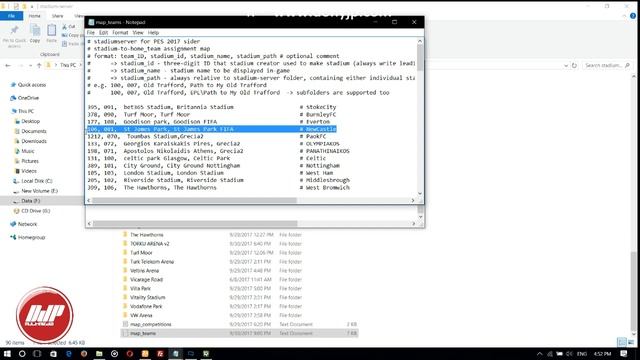Click the Newcastle line in Notepad
Screen dimensions: 640x360
tap(211, 129)
